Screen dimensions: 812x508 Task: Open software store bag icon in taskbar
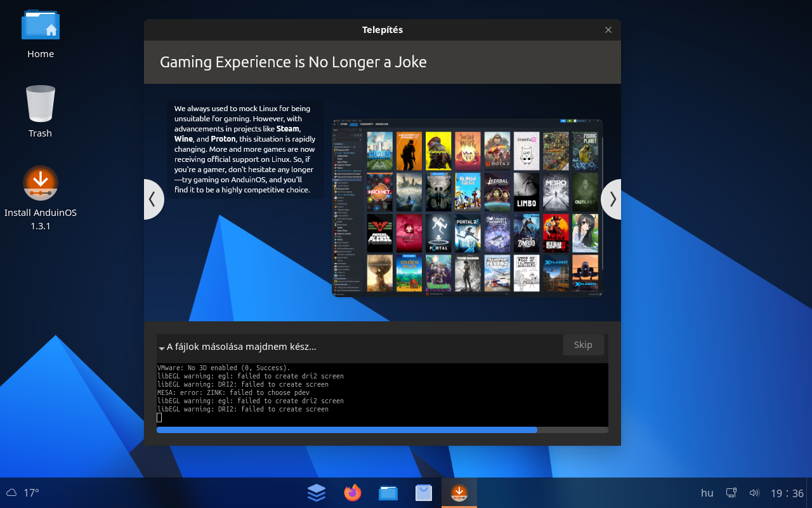423,493
